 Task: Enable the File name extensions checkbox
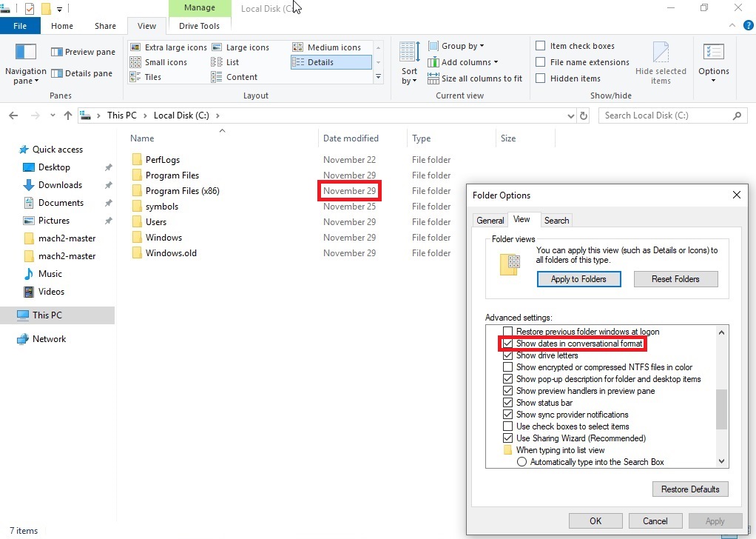click(x=541, y=62)
